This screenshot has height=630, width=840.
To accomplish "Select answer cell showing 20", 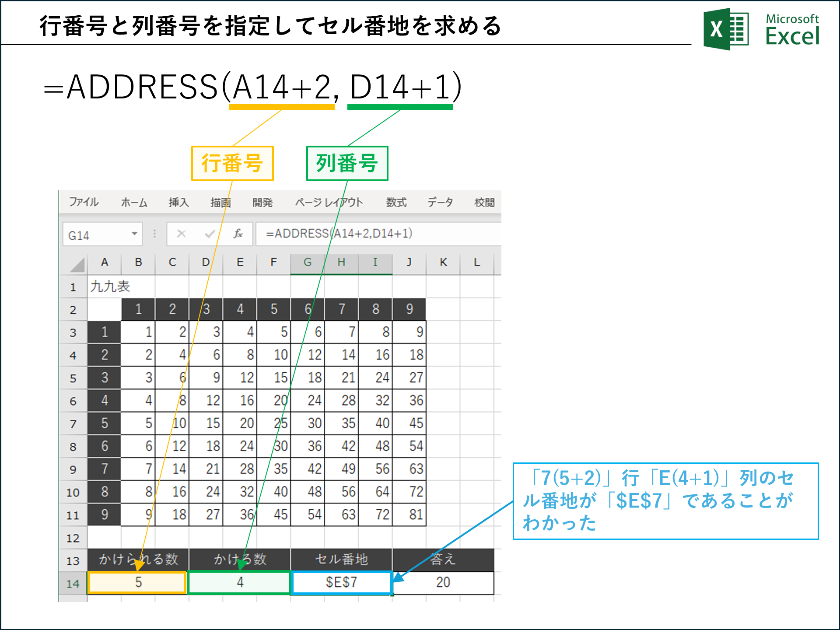I will coord(443,583).
